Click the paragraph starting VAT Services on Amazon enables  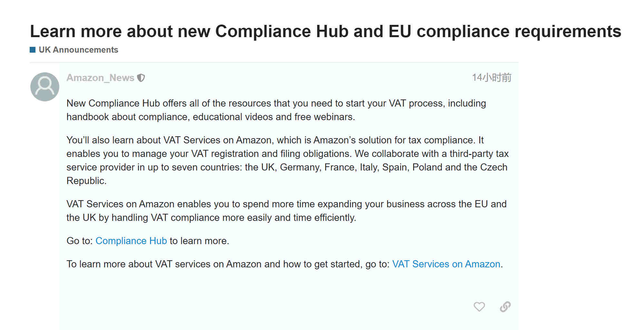[x=286, y=211]
